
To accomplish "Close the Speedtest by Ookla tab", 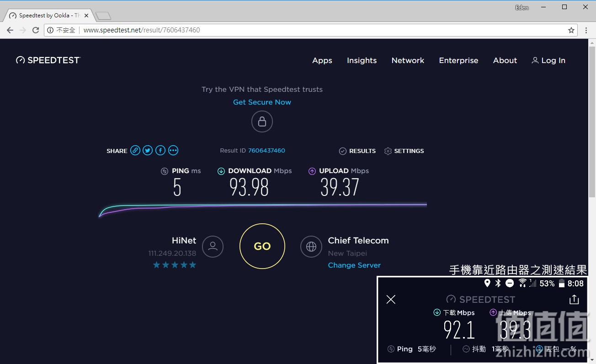I will 87,16.
